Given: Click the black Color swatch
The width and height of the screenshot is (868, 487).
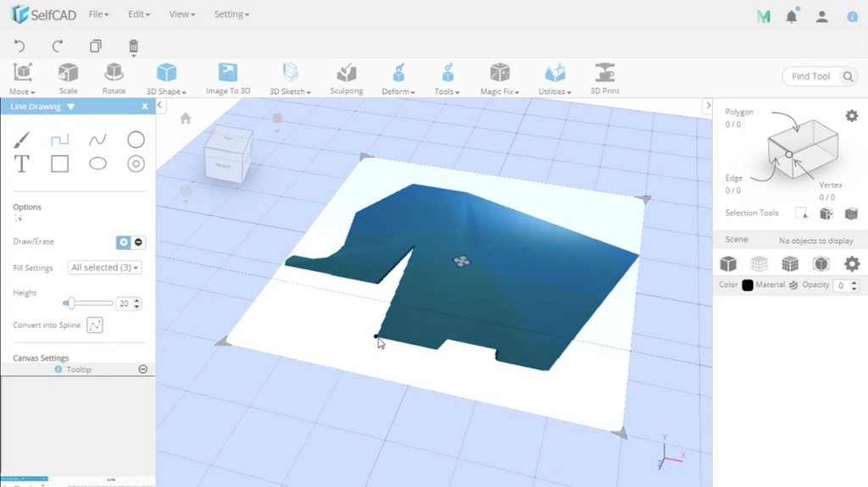Looking at the screenshot, I should (x=748, y=285).
